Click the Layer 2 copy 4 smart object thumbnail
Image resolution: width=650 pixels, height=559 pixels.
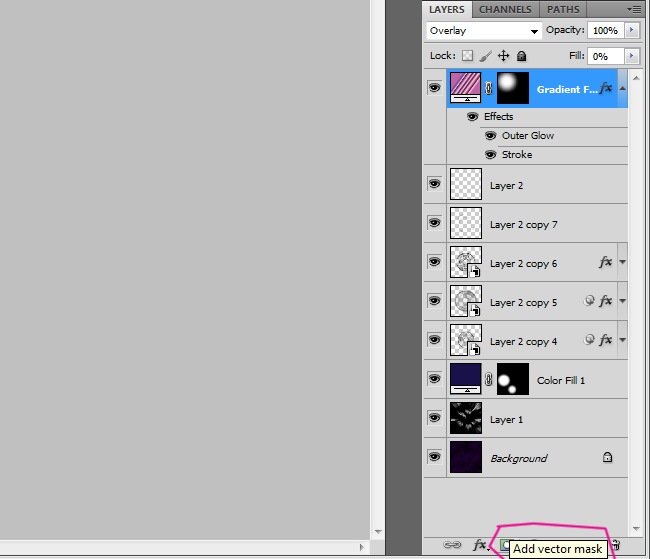(x=466, y=340)
